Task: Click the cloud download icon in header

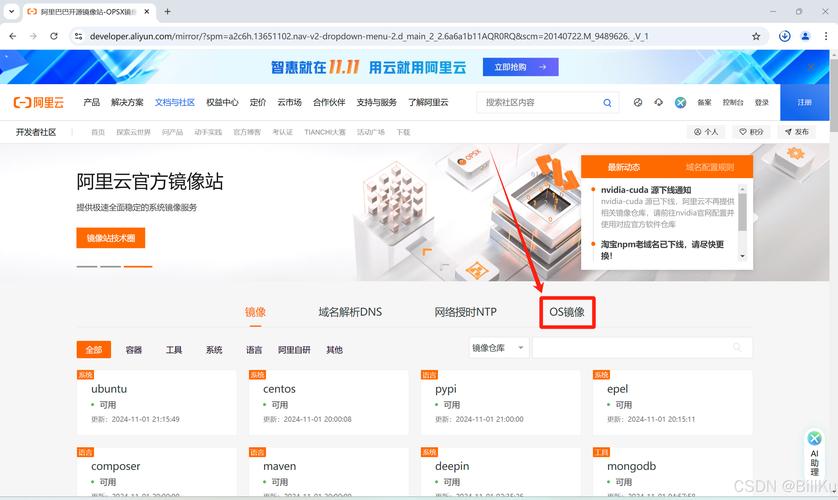Action: [x=658, y=102]
